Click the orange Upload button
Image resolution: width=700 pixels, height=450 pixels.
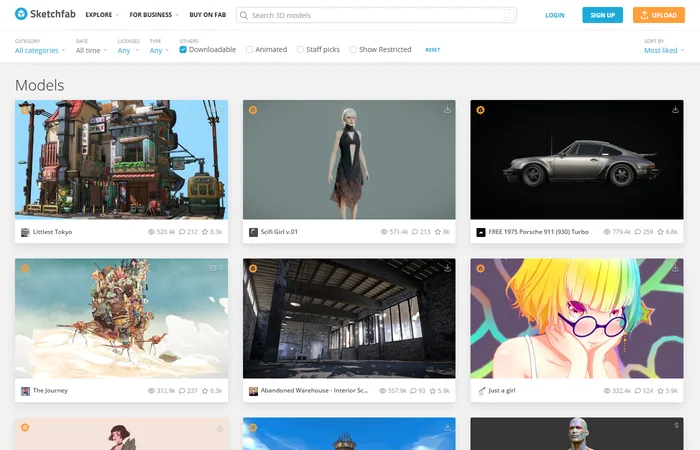click(x=659, y=15)
